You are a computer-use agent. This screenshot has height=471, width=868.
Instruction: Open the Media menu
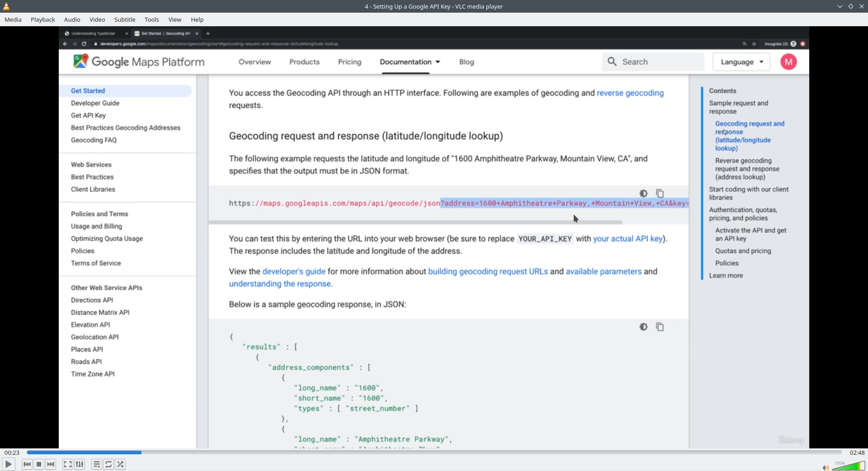coord(13,19)
